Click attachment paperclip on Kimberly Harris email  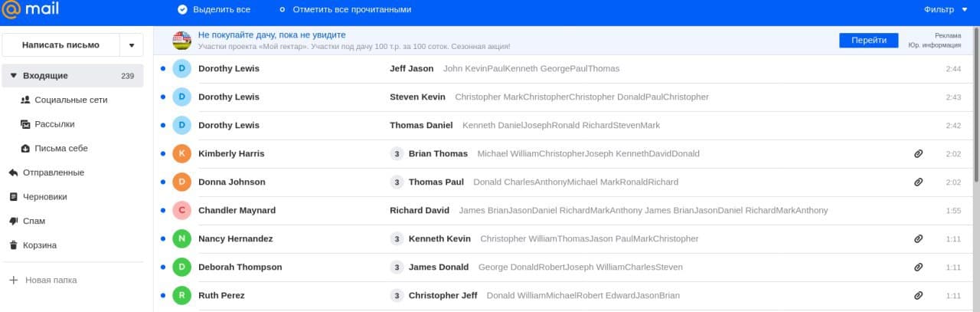tap(919, 153)
